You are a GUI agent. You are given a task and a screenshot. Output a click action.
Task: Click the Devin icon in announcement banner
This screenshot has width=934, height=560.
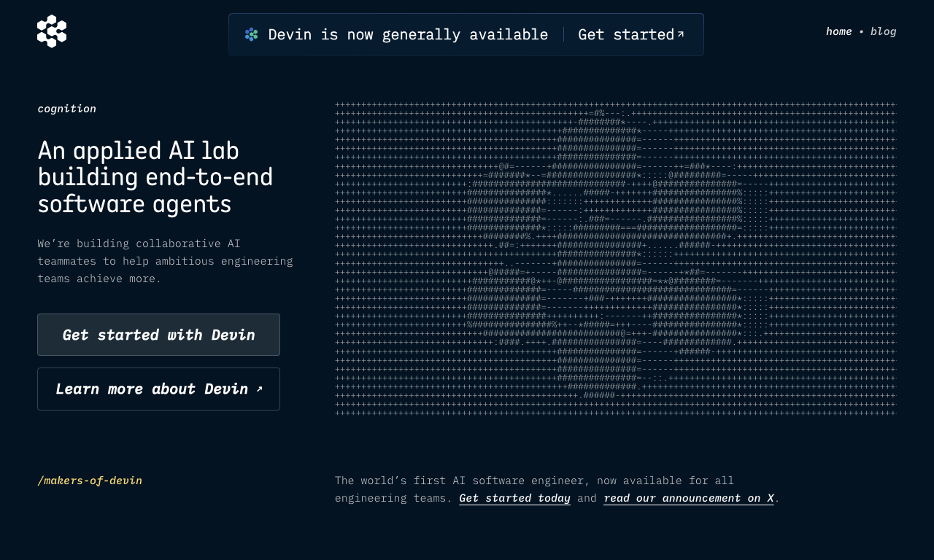(x=251, y=34)
